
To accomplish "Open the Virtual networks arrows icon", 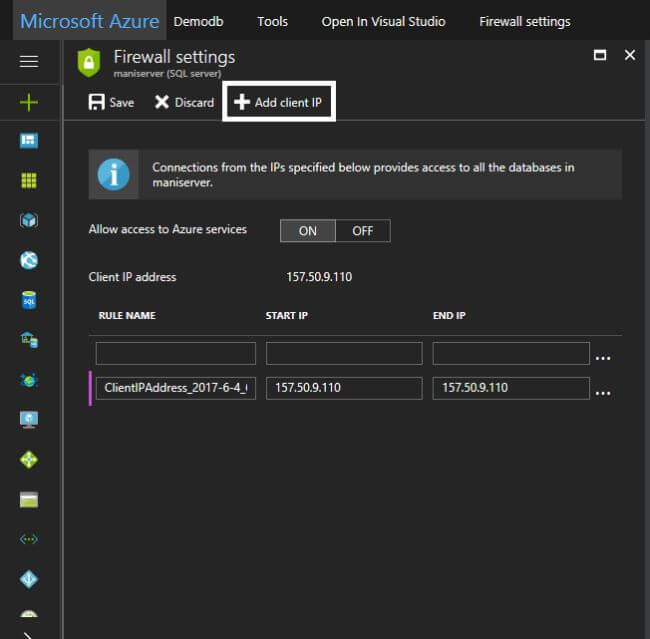I will (x=29, y=539).
